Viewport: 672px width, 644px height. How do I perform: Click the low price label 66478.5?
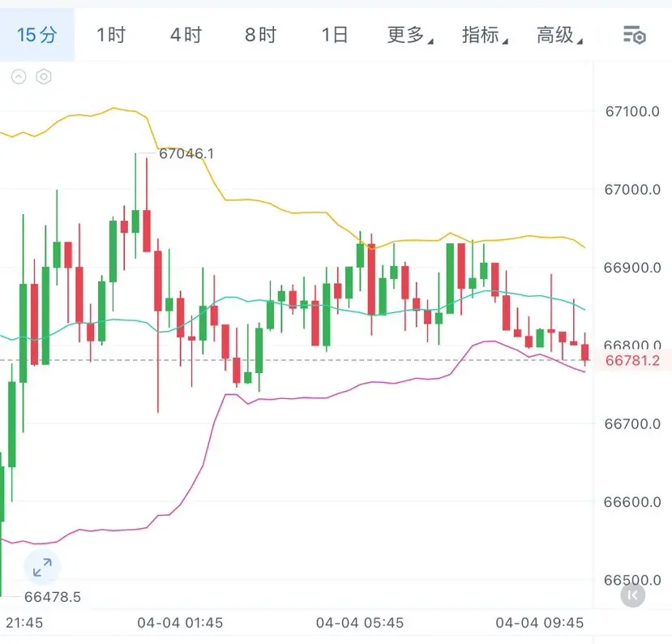pyautogui.click(x=53, y=597)
